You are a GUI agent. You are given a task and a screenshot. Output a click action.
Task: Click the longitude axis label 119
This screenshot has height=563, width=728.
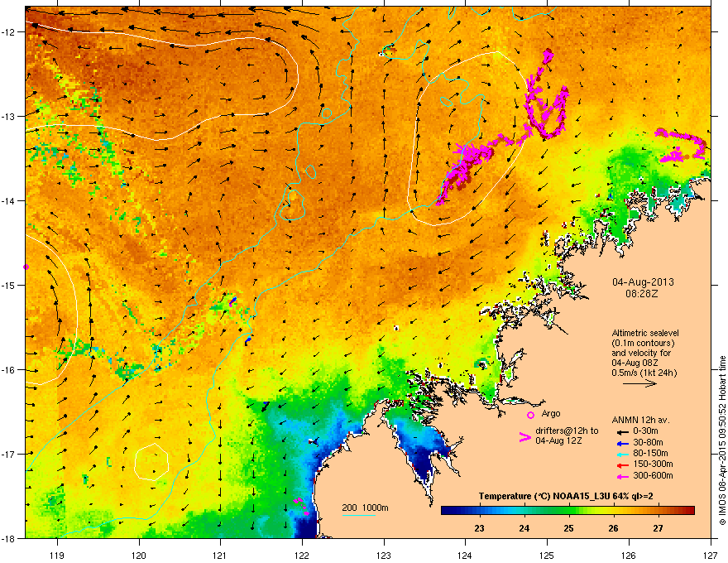tap(58, 555)
